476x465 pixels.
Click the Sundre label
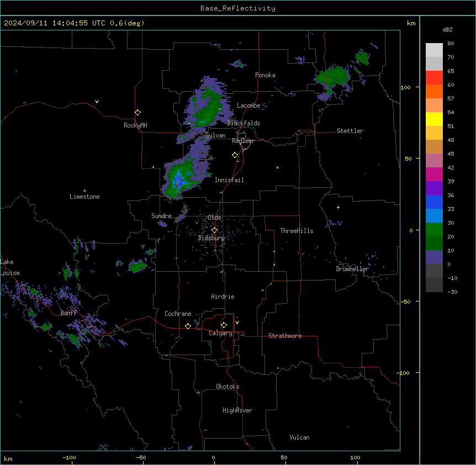[x=161, y=216]
